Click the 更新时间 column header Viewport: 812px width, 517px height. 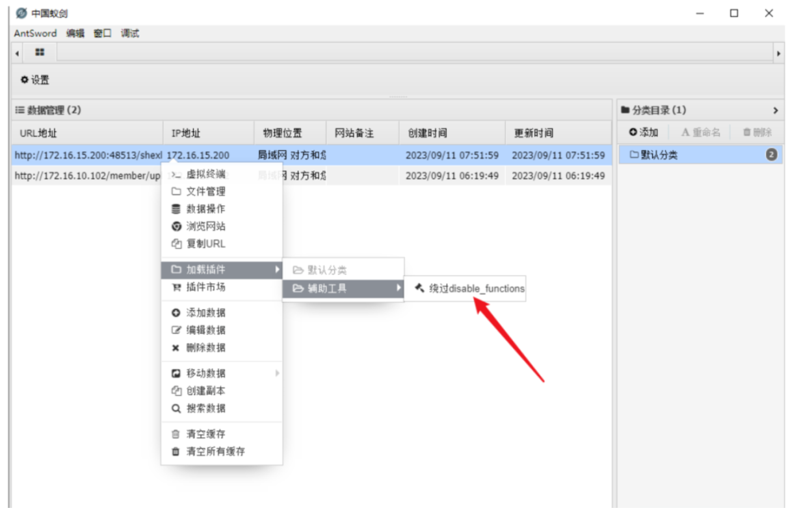tap(558, 133)
